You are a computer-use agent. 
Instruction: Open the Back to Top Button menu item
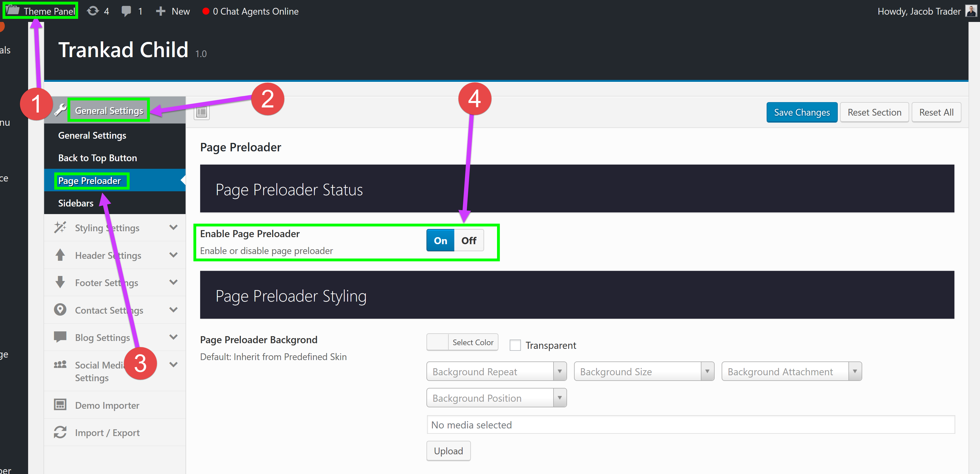[97, 158]
